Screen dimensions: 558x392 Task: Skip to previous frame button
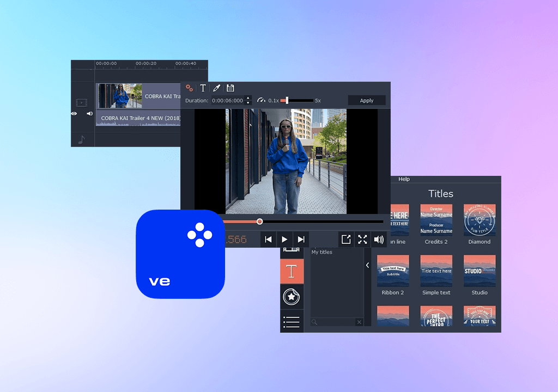coord(268,240)
